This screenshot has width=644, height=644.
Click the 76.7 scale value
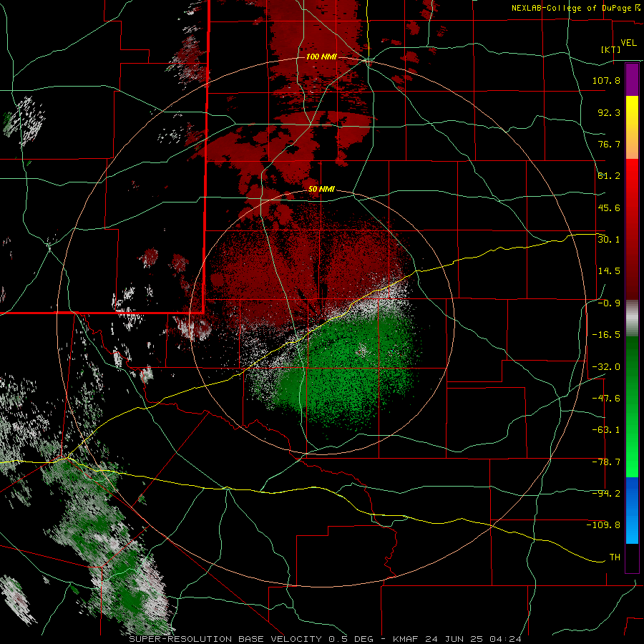tap(609, 144)
